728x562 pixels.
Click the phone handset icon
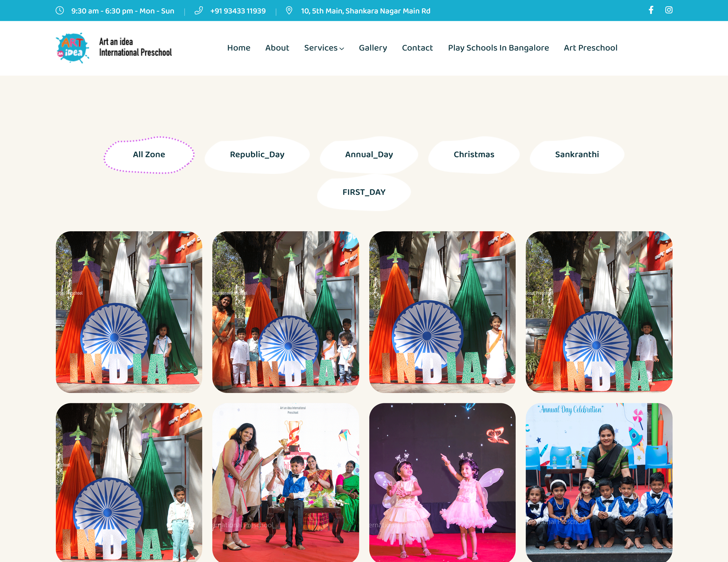[x=199, y=11]
